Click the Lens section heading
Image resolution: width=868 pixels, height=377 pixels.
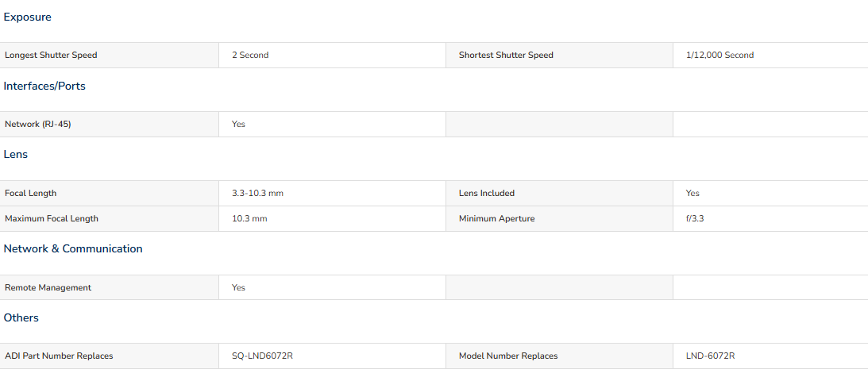tap(16, 155)
